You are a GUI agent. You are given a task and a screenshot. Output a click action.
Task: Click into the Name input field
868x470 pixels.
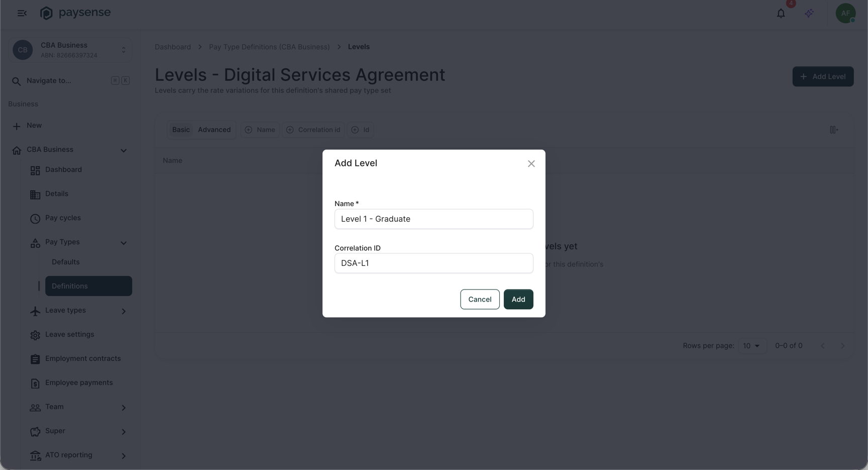(434, 219)
